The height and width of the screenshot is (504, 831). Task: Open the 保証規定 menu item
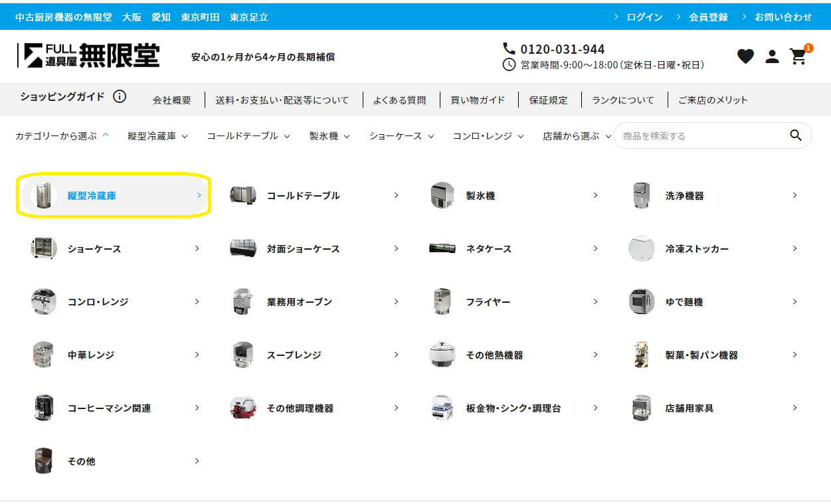click(x=548, y=100)
